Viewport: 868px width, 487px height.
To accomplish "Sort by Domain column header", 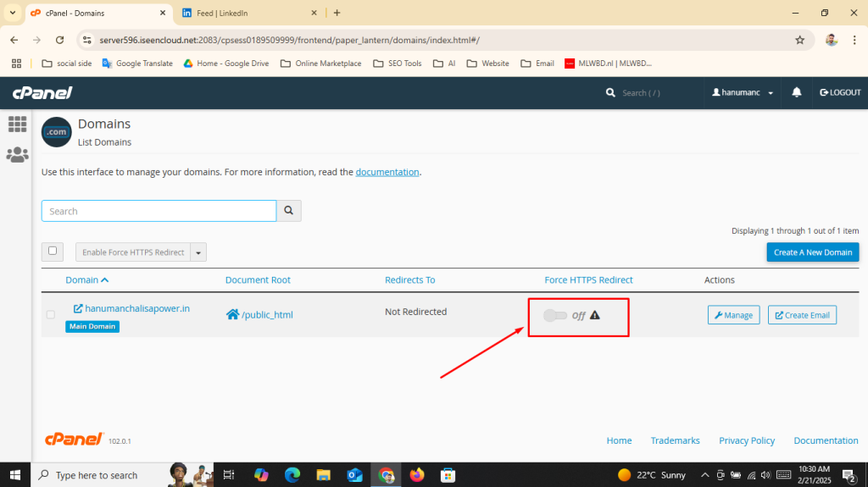I will [87, 280].
